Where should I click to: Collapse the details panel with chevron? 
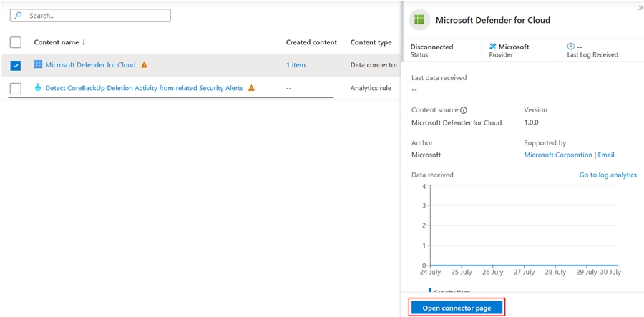[640, 7]
